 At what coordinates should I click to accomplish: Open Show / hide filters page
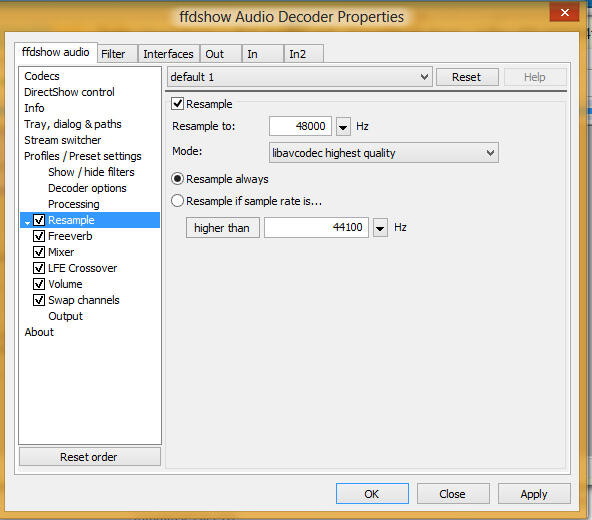[x=91, y=172]
